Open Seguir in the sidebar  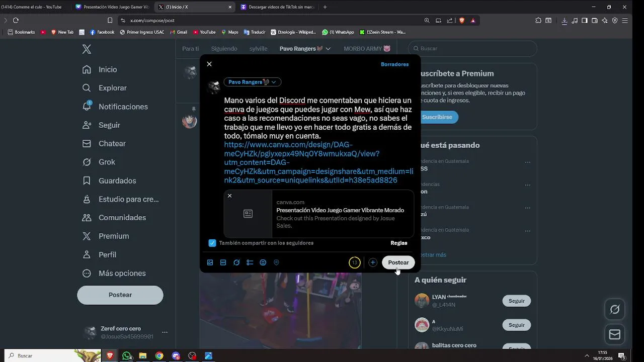(x=101, y=125)
